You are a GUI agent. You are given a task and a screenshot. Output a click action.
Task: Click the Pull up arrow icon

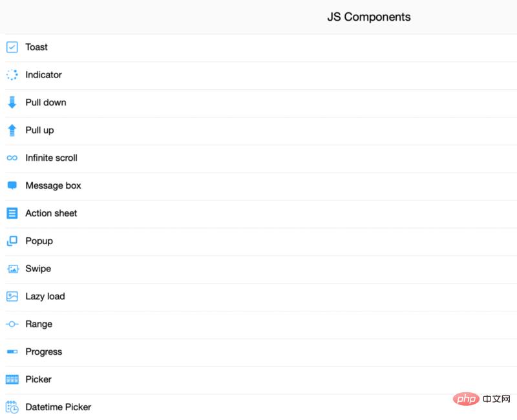coord(12,130)
